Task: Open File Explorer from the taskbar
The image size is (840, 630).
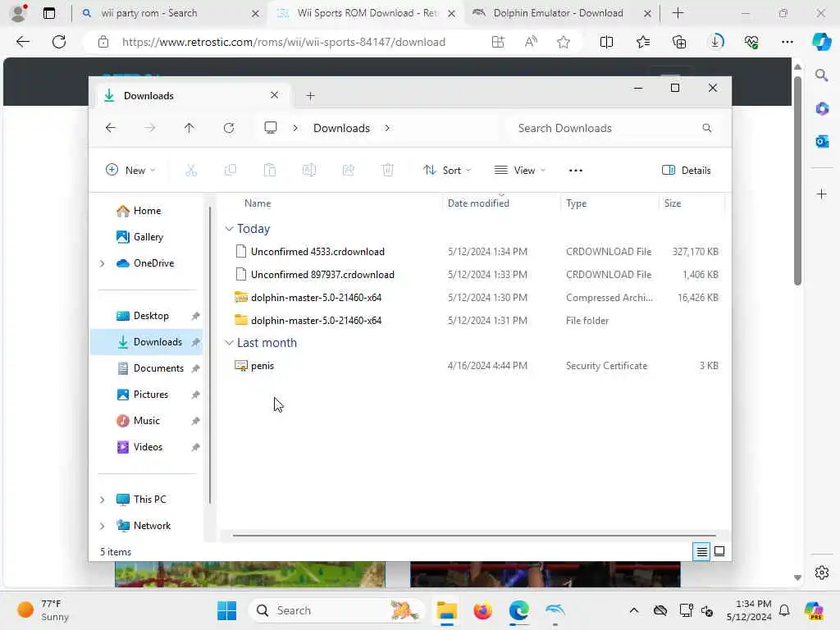Action: click(x=447, y=610)
